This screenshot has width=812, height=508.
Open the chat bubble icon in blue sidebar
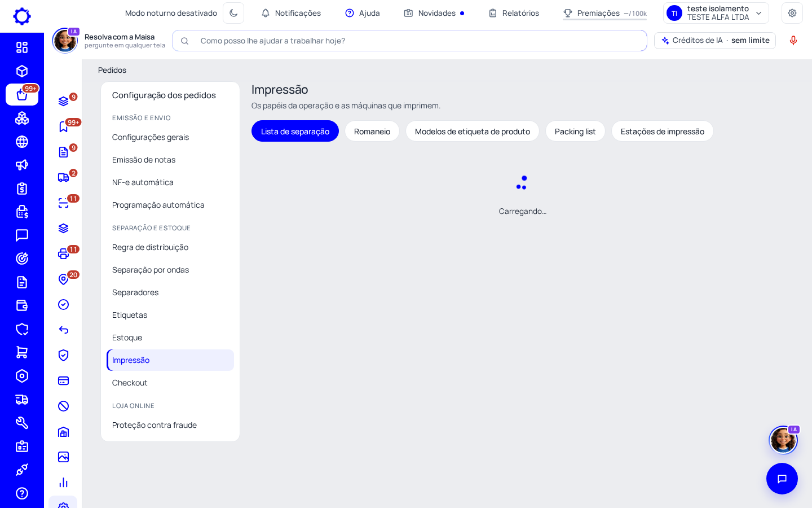click(22, 235)
